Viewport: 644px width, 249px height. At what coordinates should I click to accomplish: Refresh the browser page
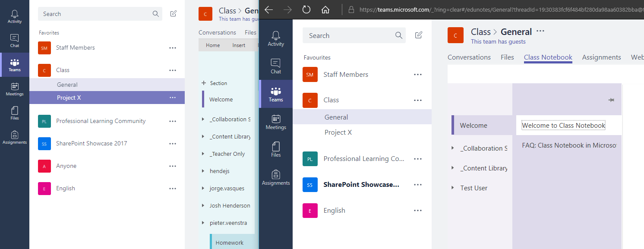pos(306,9)
